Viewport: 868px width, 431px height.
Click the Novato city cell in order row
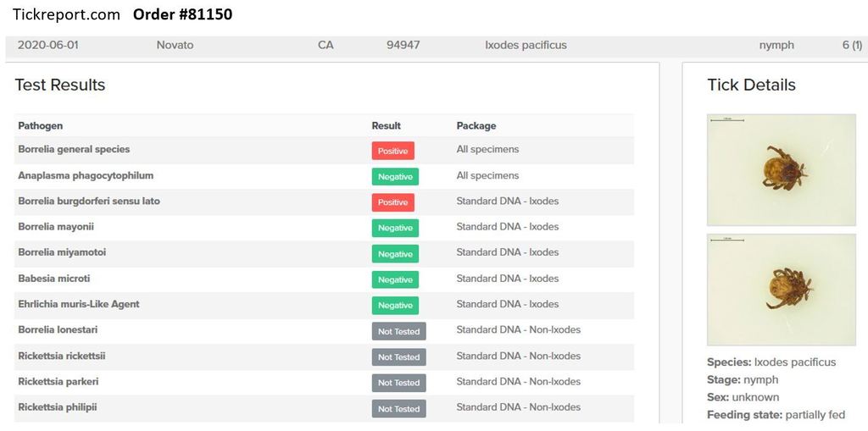click(175, 45)
